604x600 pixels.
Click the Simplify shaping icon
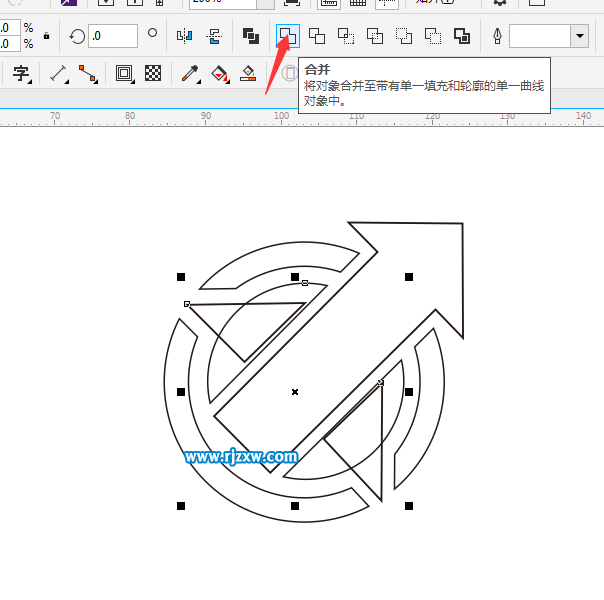coord(375,36)
